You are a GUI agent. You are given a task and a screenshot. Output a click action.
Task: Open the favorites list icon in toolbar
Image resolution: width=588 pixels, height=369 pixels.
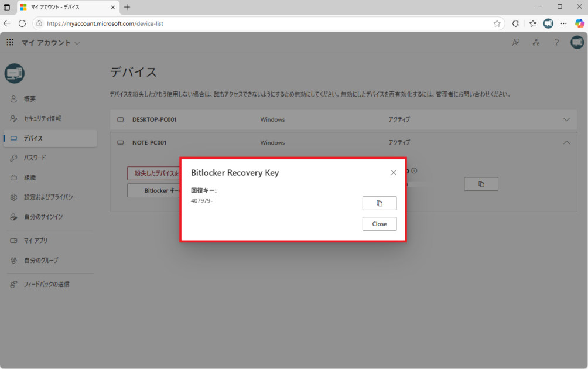[532, 23]
